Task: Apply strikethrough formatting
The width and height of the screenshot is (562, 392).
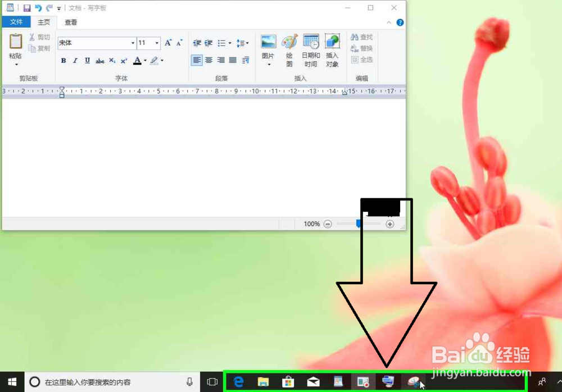Action: pos(100,61)
